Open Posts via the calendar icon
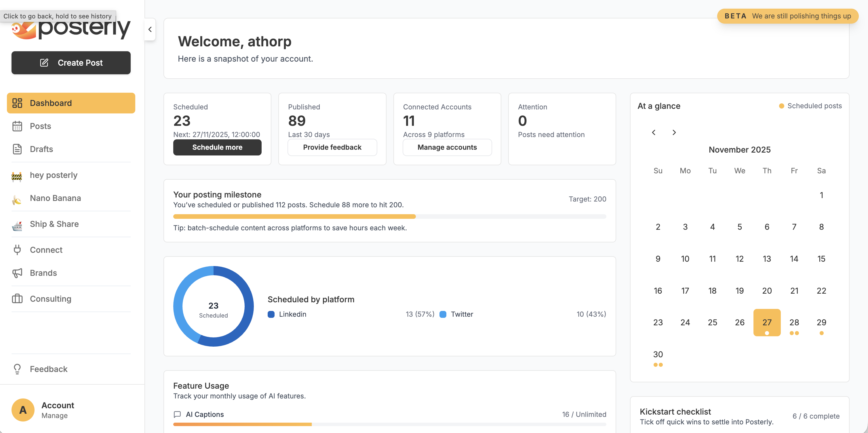Image resolution: width=868 pixels, height=433 pixels. point(17,126)
